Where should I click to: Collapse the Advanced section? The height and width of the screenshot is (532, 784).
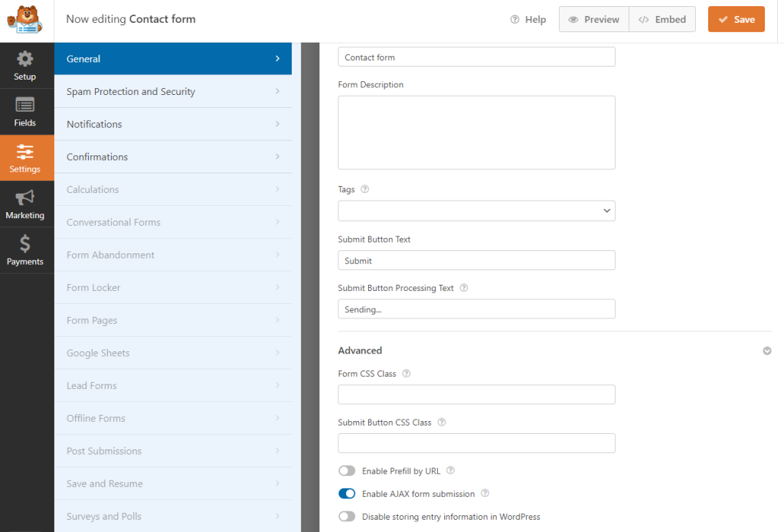click(x=767, y=351)
